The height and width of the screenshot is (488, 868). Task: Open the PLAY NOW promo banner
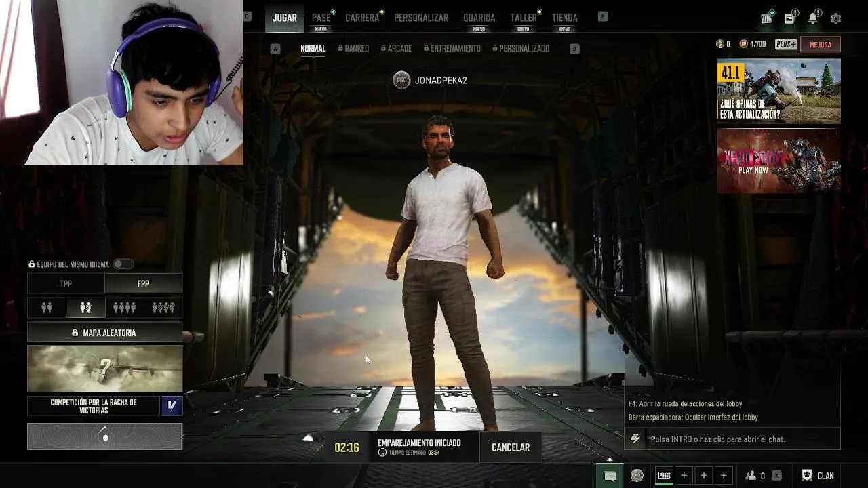pyautogui.click(x=778, y=161)
